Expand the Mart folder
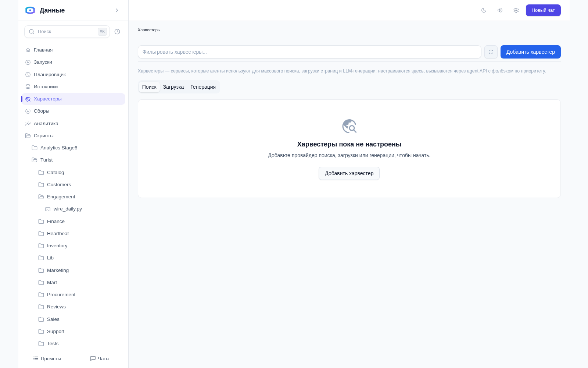Viewport: 588px width, 368px height. (x=80, y=283)
